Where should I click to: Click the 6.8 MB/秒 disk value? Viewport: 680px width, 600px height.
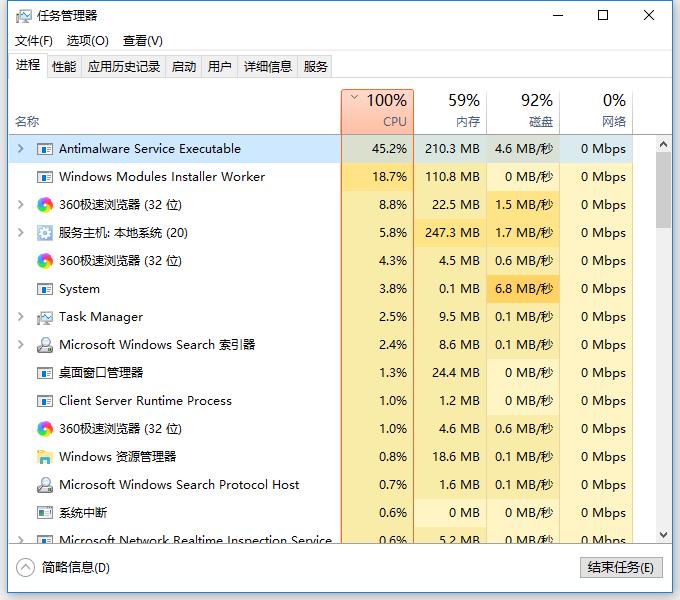[524, 289]
